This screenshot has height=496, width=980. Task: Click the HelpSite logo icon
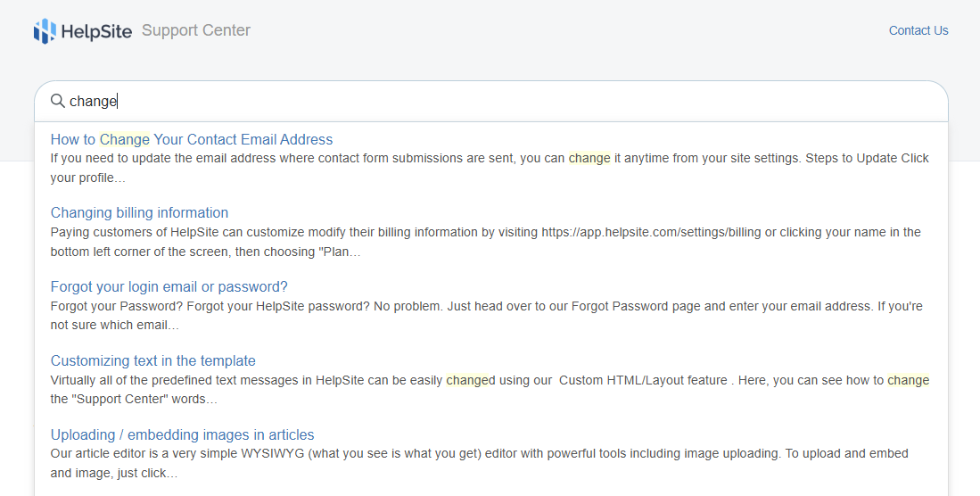(x=45, y=30)
